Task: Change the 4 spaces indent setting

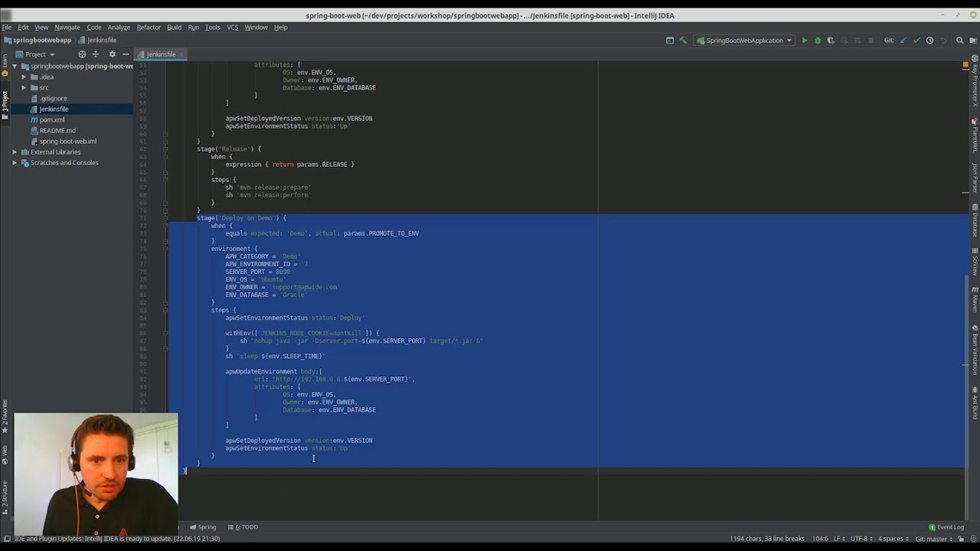Action: click(893, 539)
